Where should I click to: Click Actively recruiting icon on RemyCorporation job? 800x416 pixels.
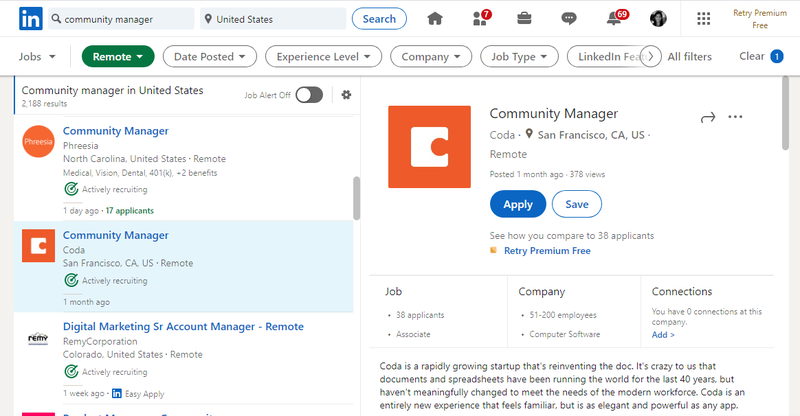(71, 372)
